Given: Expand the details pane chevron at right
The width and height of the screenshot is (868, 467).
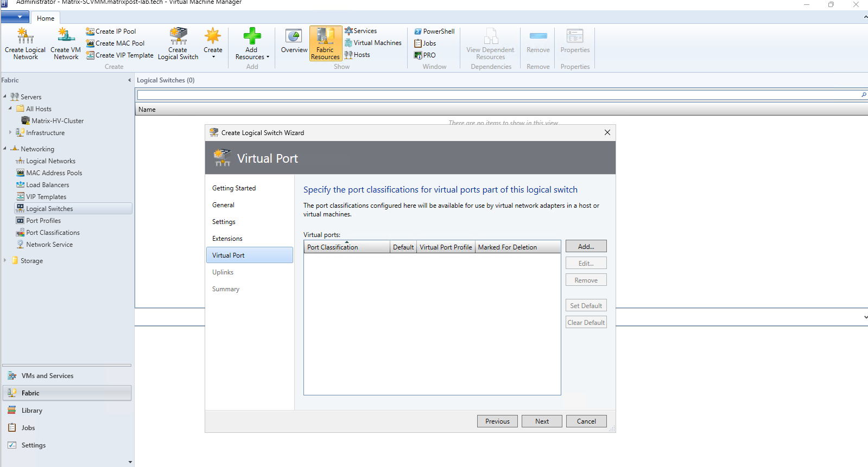Looking at the screenshot, I should 865,317.
